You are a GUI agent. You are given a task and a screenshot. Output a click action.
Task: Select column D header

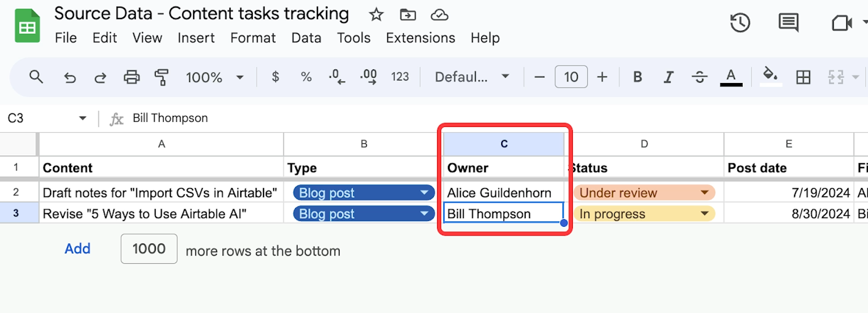(x=644, y=144)
